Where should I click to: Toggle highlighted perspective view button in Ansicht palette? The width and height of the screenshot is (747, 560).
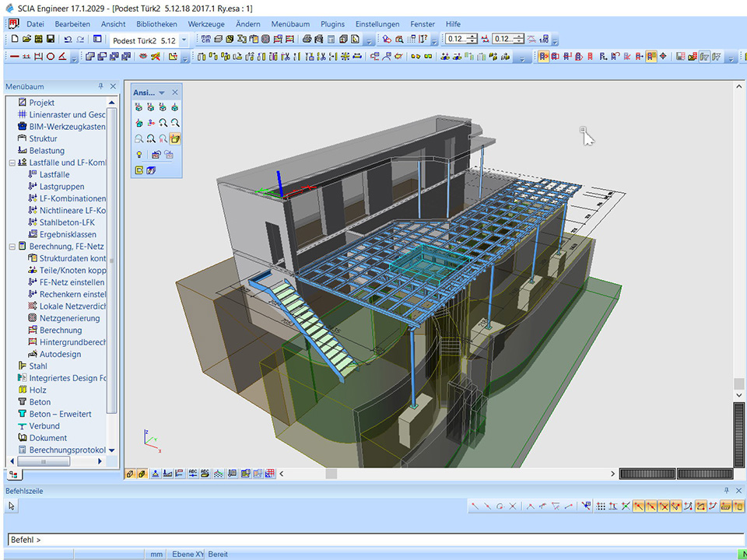[176, 139]
